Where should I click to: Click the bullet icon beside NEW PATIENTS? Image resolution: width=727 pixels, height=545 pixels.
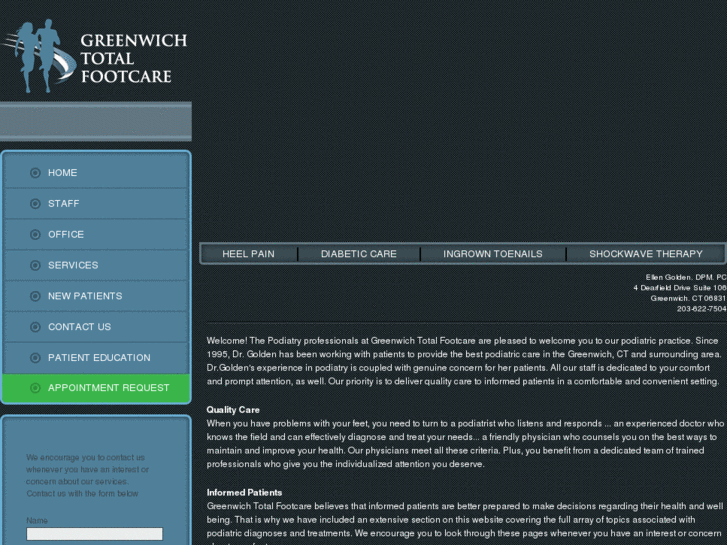(35, 296)
